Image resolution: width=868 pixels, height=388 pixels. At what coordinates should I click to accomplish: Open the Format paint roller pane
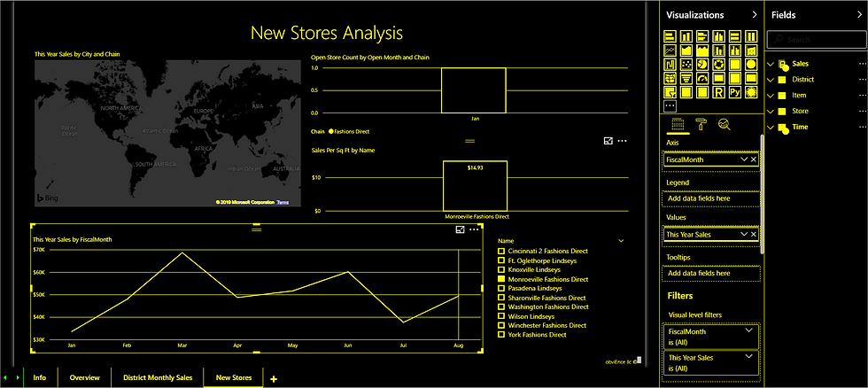tap(701, 124)
